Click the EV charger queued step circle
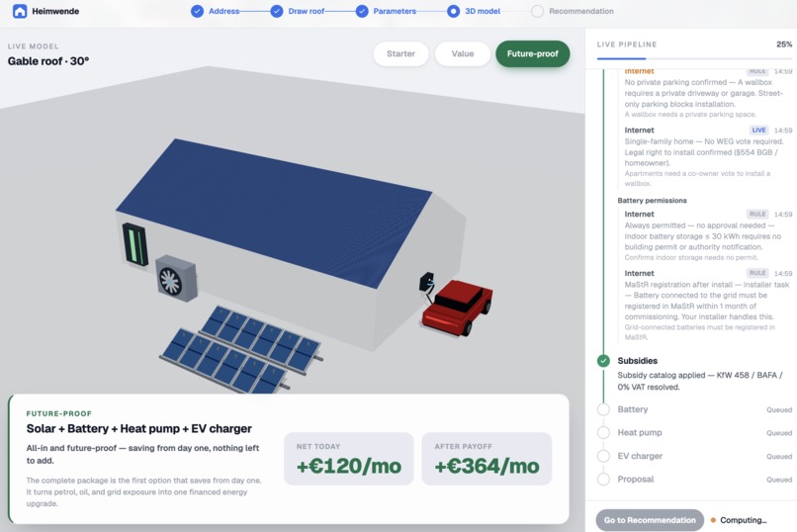This screenshot has height=532, width=797. pos(603,456)
